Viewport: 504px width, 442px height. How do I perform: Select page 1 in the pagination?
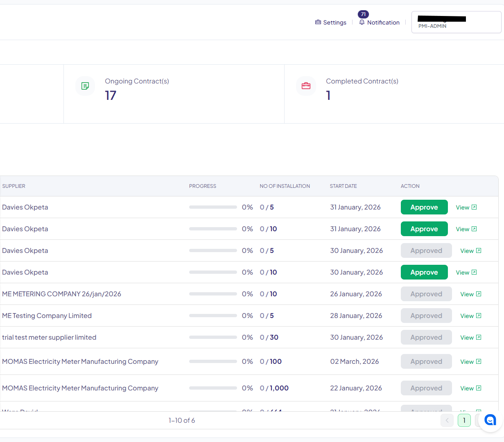pos(464,420)
